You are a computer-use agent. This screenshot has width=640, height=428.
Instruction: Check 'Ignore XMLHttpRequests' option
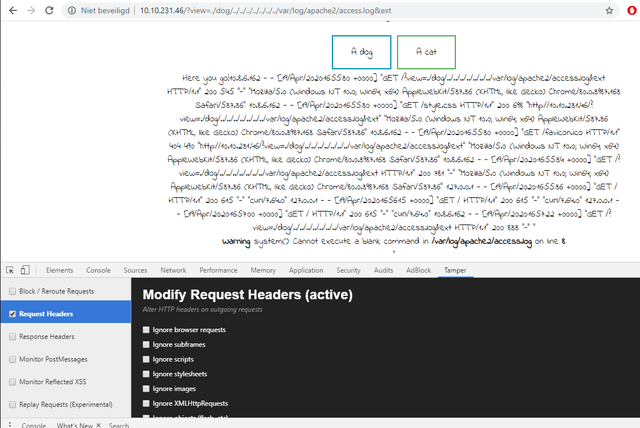coord(146,403)
